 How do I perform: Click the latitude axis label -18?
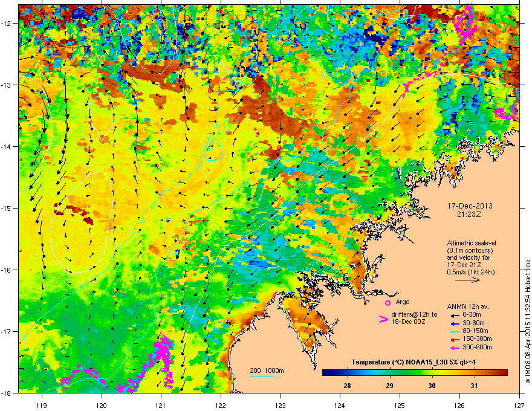[6, 393]
